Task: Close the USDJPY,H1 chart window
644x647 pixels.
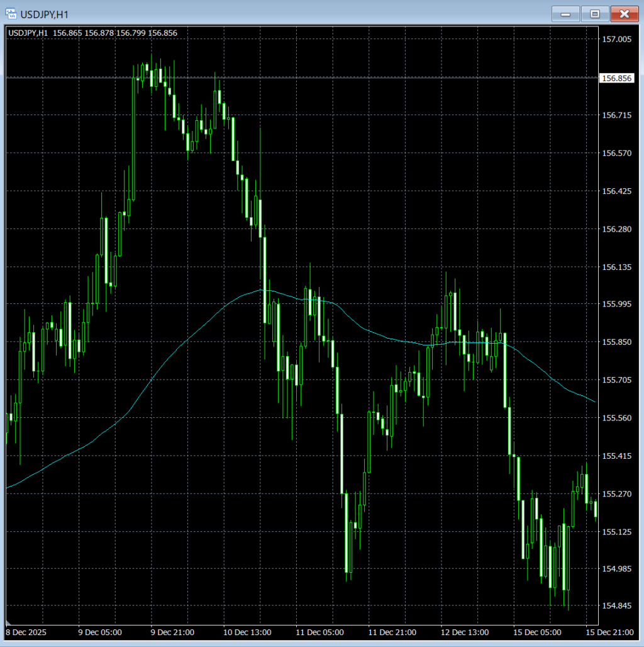Action: (624, 14)
